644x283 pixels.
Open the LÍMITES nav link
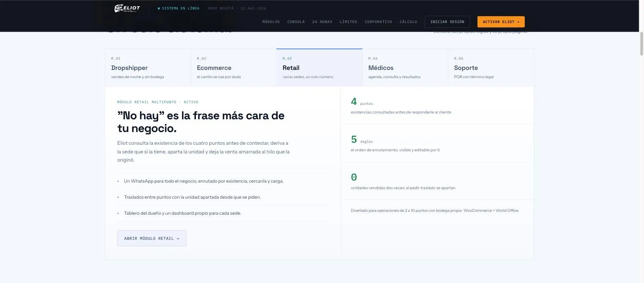click(x=348, y=22)
